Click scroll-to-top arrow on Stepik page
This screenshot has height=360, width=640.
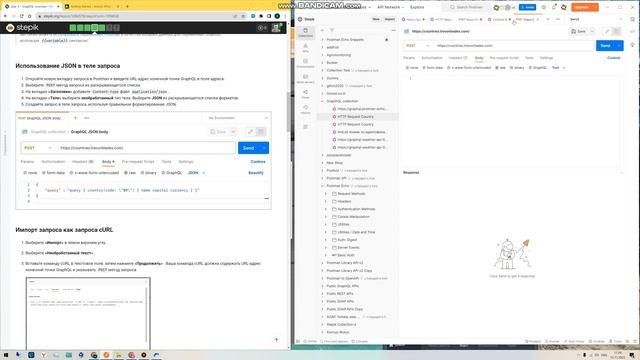[x=276, y=340]
